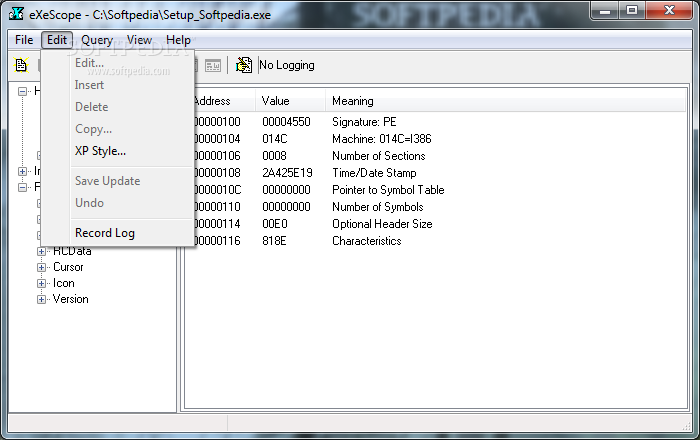Open the Query menu
700x440 pixels.
coord(97,40)
